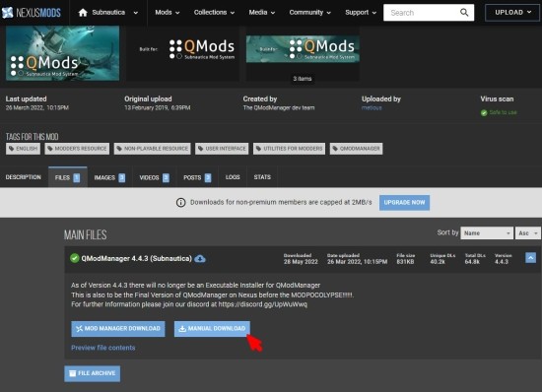The height and width of the screenshot is (392, 542).
Task: Click the '831KB' file size value
Action: point(405,262)
